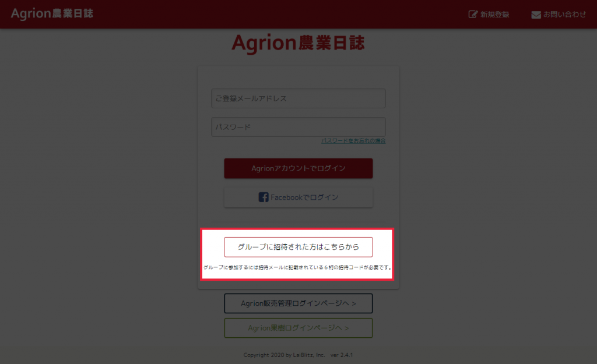Click the Copyright 2020 by LaiBlitz text
The width and height of the screenshot is (597, 364).
[284, 355]
